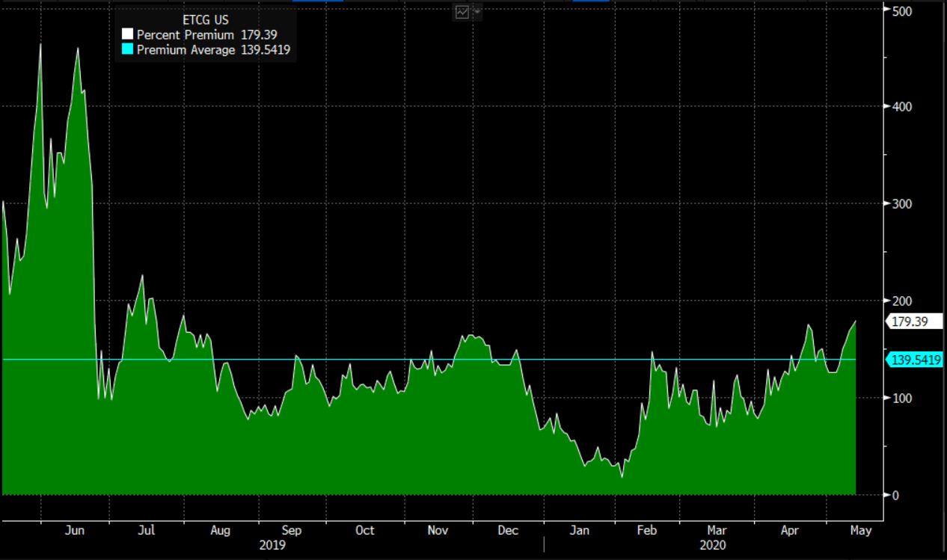This screenshot has width=947, height=560.
Task: Click the 2020 year label on axis
Action: pyautogui.click(x=712, y=546)
